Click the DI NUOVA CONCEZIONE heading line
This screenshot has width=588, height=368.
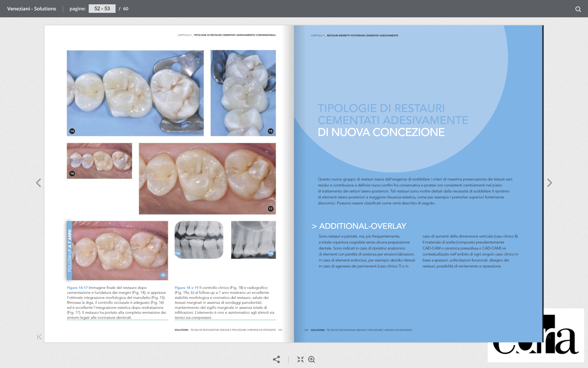(x=381, y=132)
